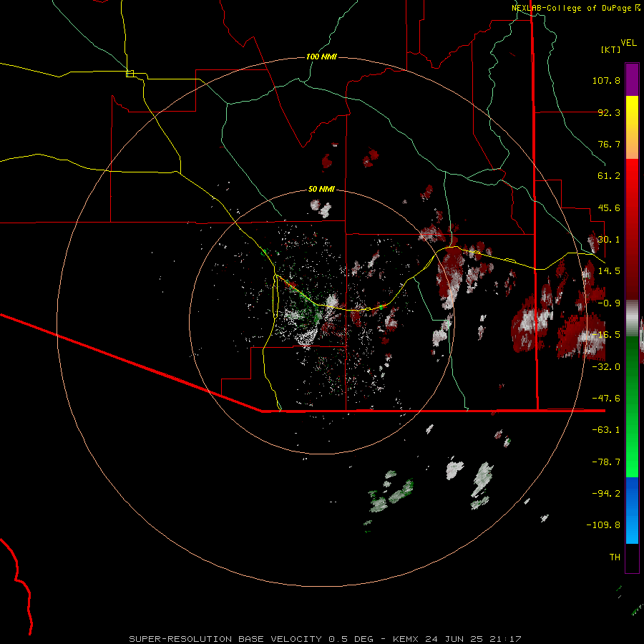
Task: Click the -63.1 velocity legend value
Action: click(606, 430)
